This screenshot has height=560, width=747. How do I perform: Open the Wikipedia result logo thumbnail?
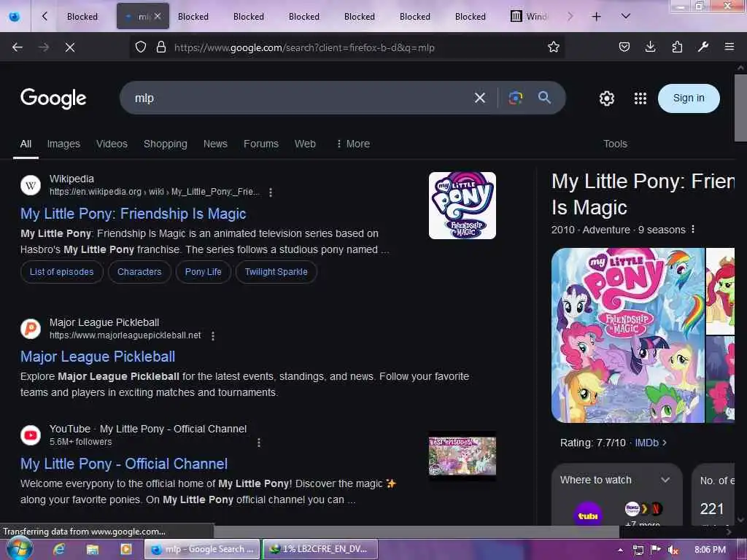(x=462, y=205)
